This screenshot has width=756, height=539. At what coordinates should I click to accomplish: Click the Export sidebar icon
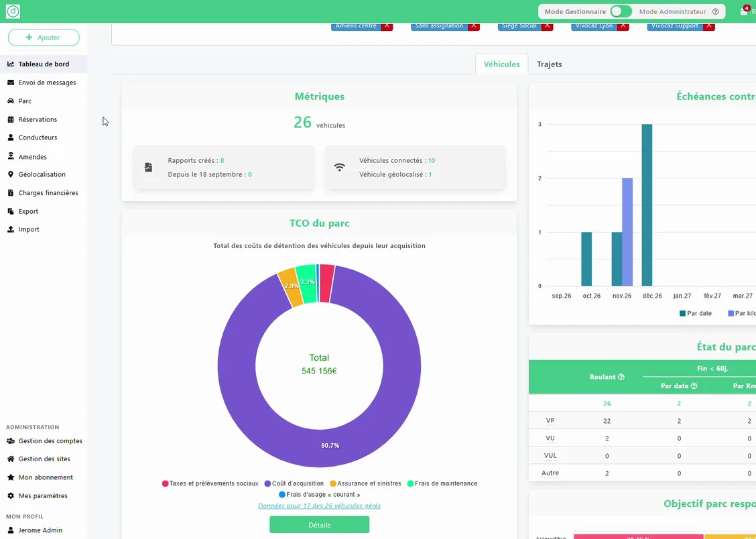[x=11, y=211]
